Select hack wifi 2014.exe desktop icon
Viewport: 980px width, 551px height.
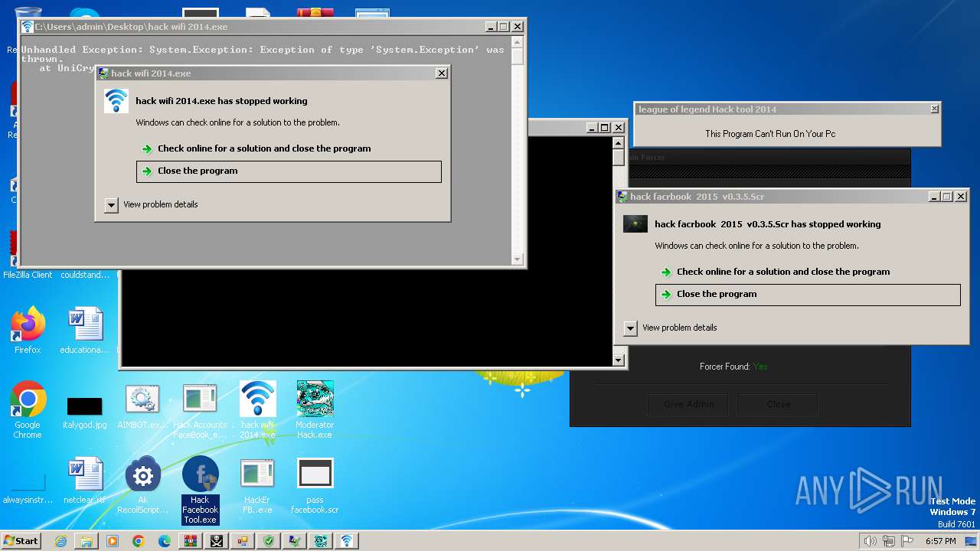[x=257, y=410]
